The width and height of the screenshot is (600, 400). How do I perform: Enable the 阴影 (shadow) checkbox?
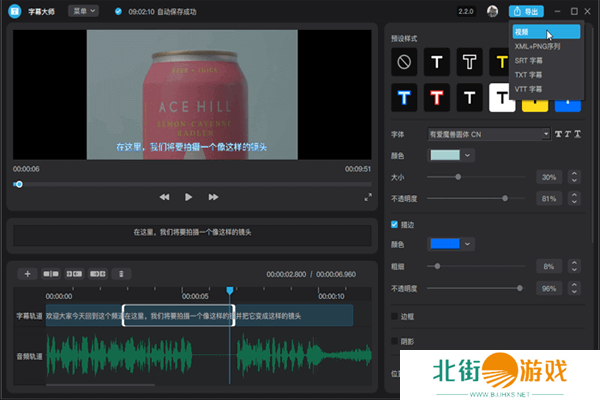pos(395,341)
